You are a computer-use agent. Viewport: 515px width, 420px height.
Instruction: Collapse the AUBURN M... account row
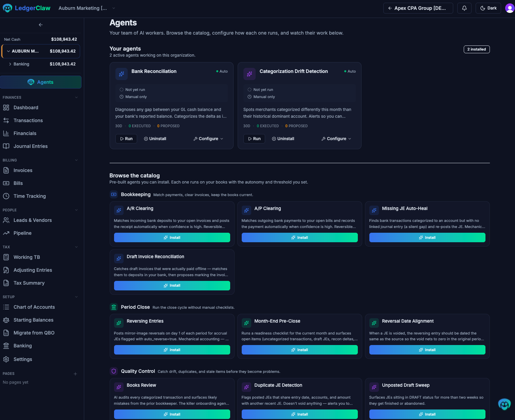coord(41,51)
